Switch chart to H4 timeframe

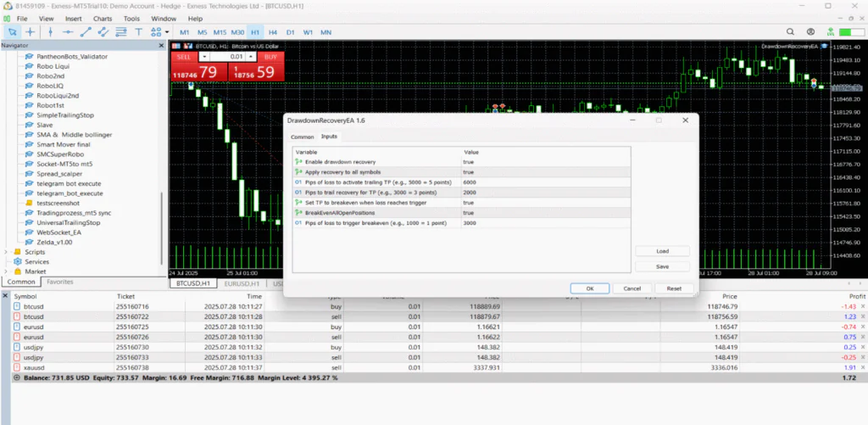272,32
